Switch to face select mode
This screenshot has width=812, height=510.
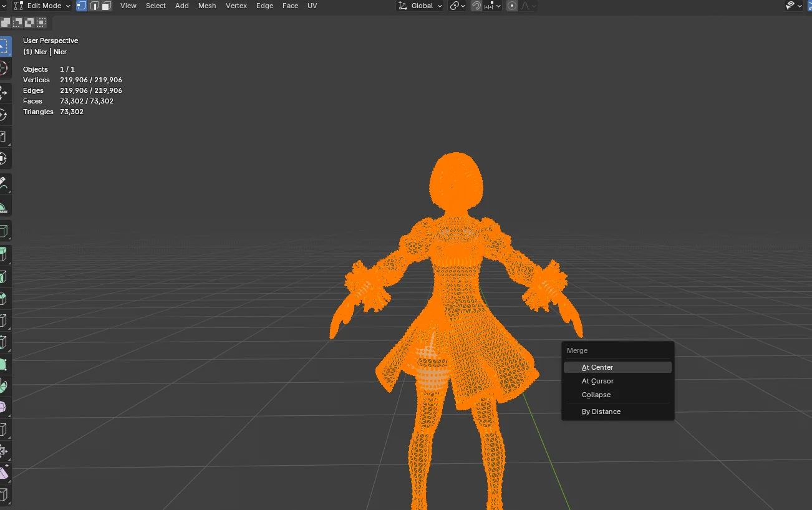[106, 6]
